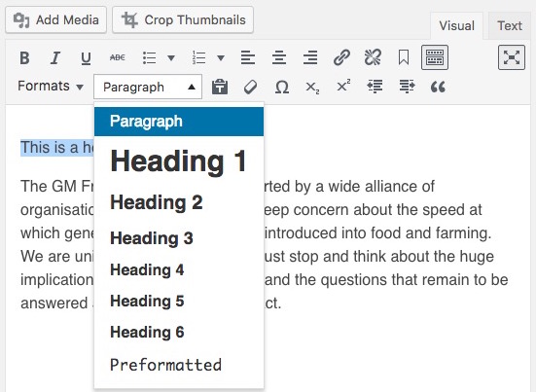
Task: Click 'concern about the speed at' text
Action: coord(387,210)
